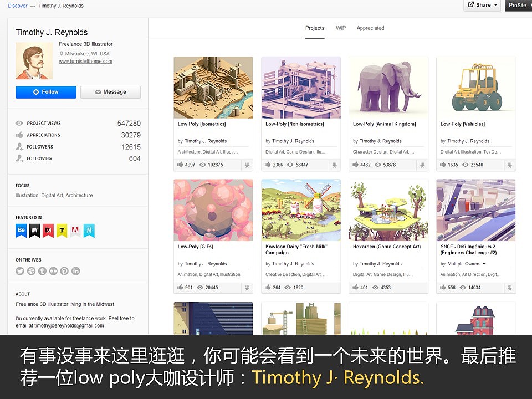Switch to the WIP tab
Screen dimensions: 532x399
341,28
